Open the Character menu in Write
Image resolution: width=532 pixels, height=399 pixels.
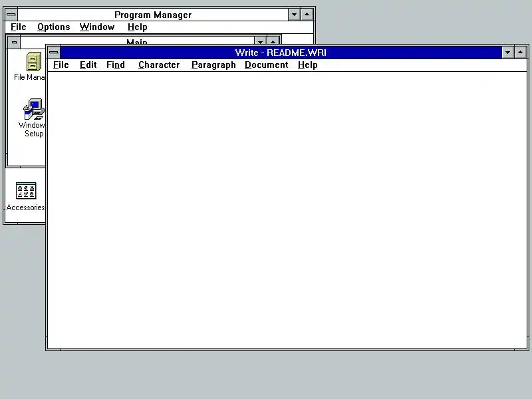click(159, 65)
